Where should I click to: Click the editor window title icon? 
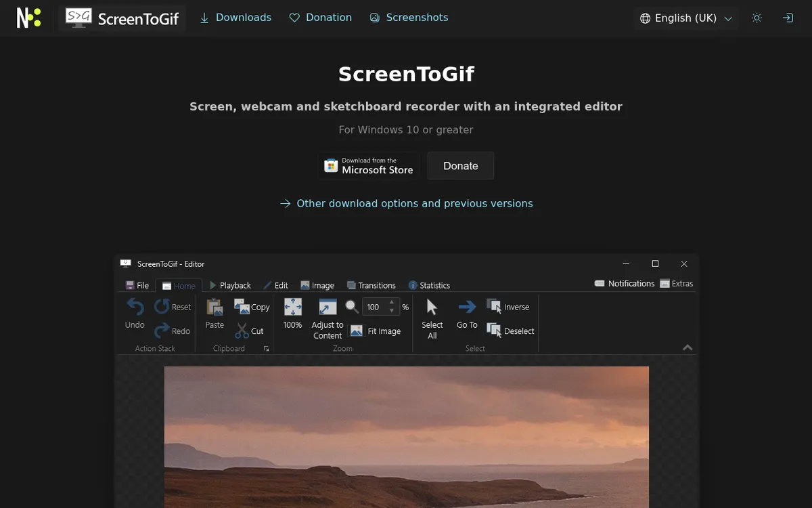(x=125, y=263)
